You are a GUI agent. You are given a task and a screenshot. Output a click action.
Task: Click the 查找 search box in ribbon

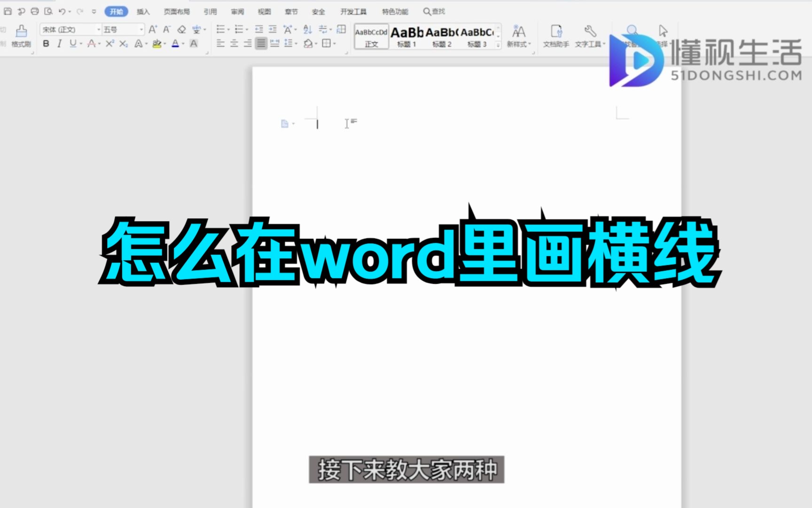(x=434, y=11)
